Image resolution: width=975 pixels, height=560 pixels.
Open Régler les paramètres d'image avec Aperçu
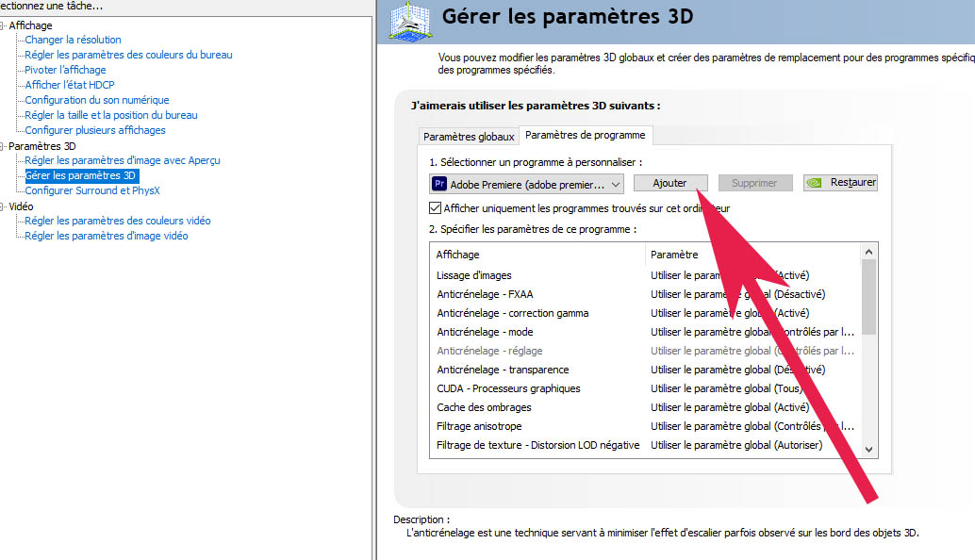coord(123,160)
